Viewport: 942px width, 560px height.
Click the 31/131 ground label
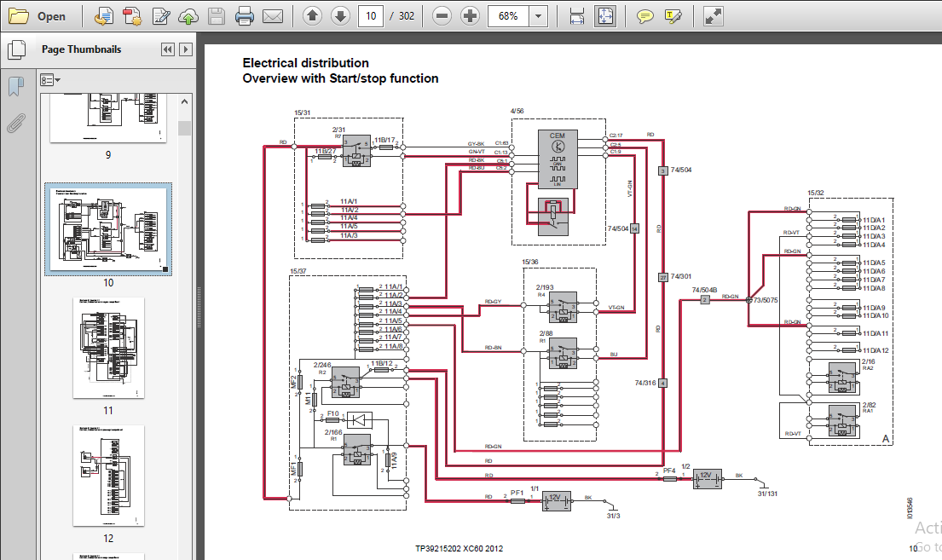pos(767,494)
